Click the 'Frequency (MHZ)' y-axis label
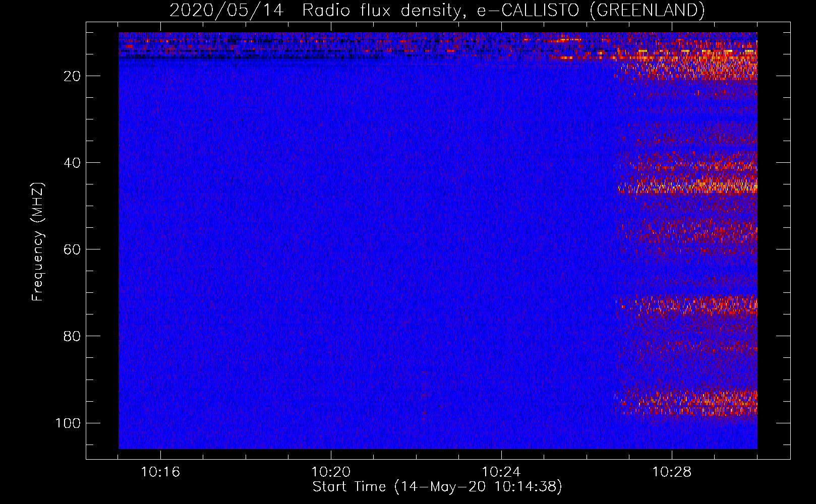 point(38,241)
